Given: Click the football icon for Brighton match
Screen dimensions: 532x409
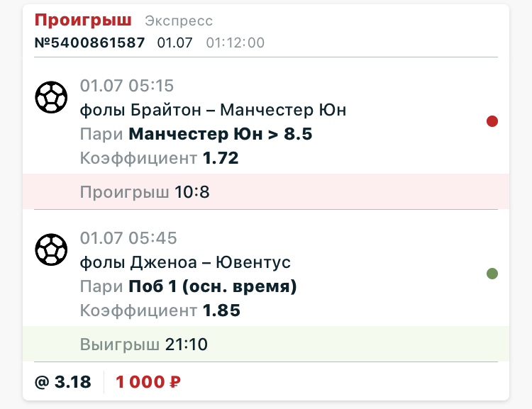Looking at the screenshot, I should click(51, 97).
